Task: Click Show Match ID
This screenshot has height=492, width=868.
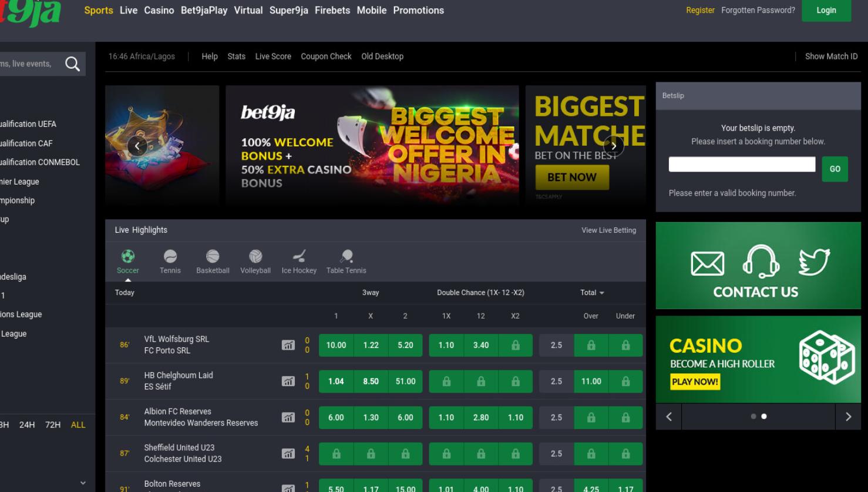Action: (831, 56)
